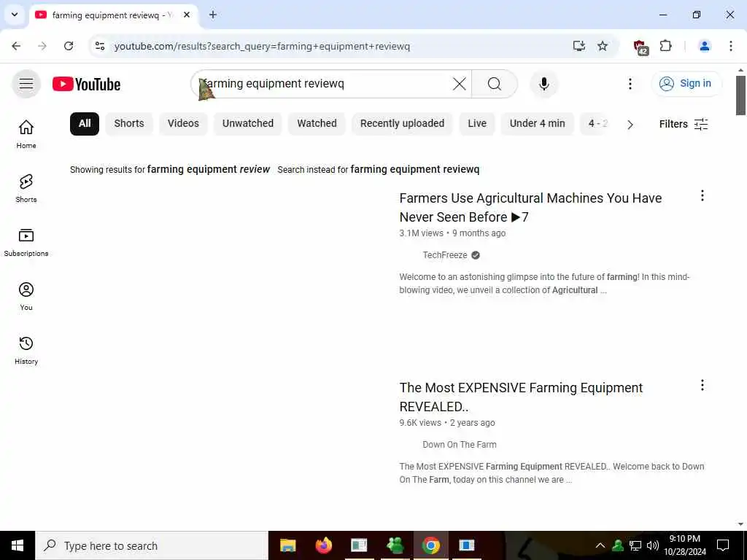Open the network icon in tray

pyautogui.click(x=635, y=545)
